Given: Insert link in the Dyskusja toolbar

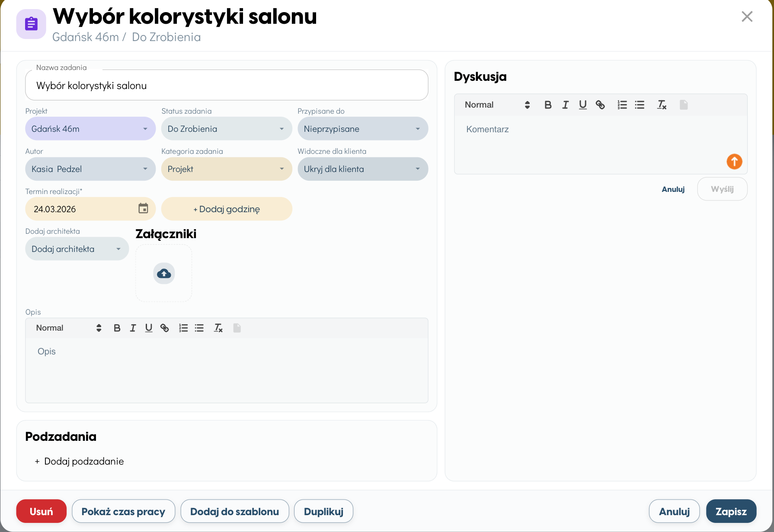Looking at the screenshot, I should [600, 105].
